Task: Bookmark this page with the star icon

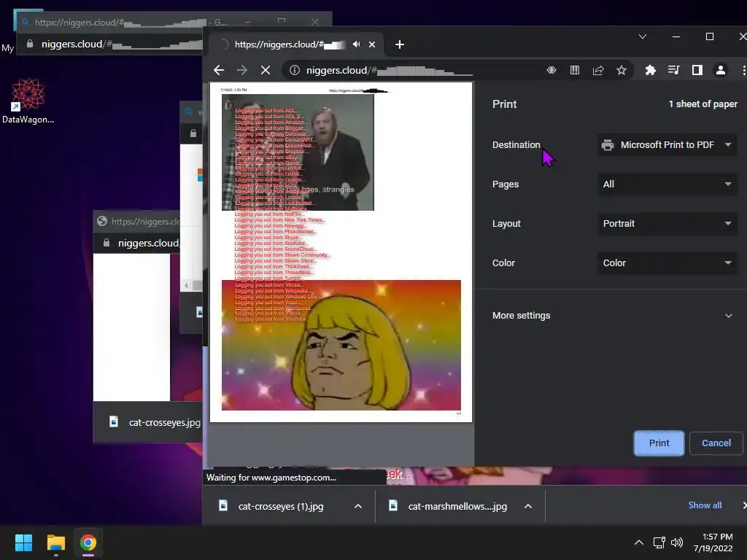Action: coord(622,71)
